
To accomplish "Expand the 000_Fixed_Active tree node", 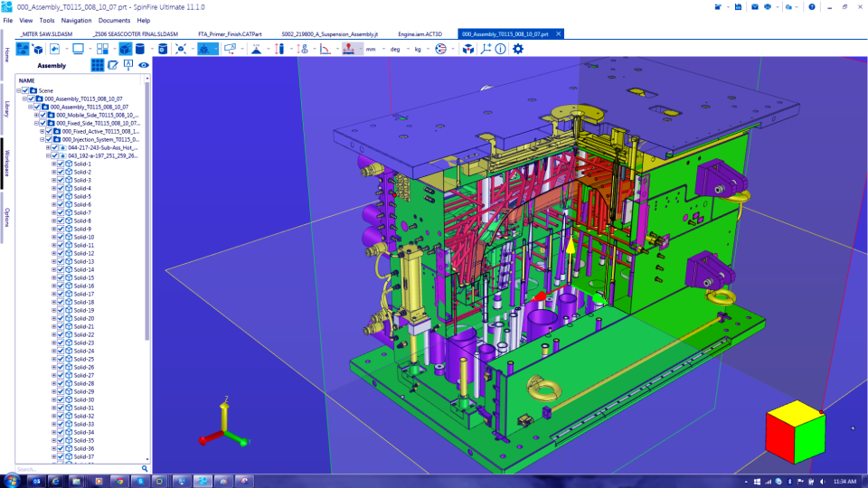I will click(42, 131).
